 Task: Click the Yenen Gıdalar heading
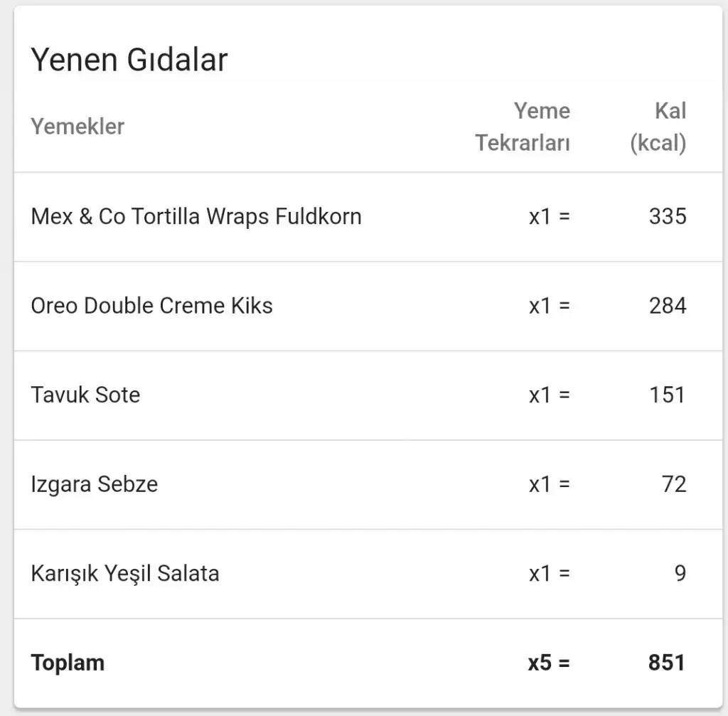click(129, 60)
